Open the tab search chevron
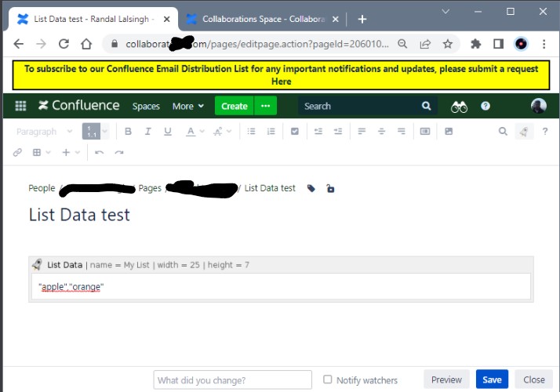Viewport: 560px width, 392px height. pyautogui.click(x=445, y=12)
